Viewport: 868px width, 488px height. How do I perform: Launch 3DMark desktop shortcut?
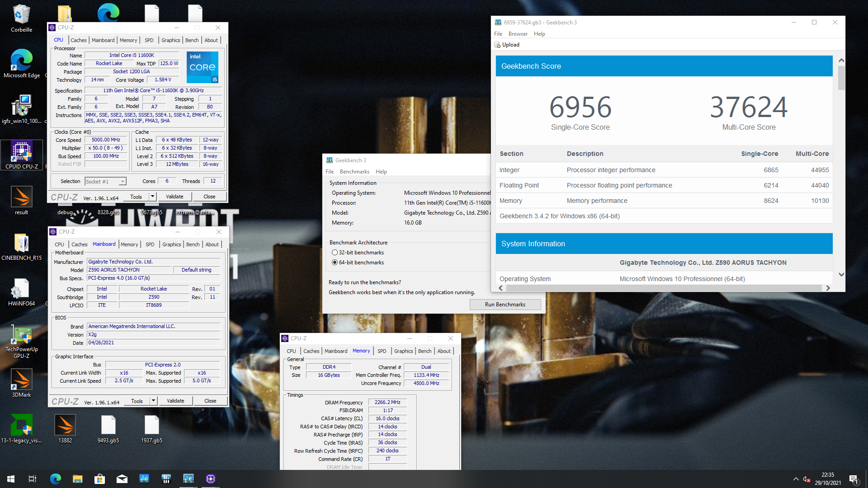pyautogui.click(x=21, y=383)
